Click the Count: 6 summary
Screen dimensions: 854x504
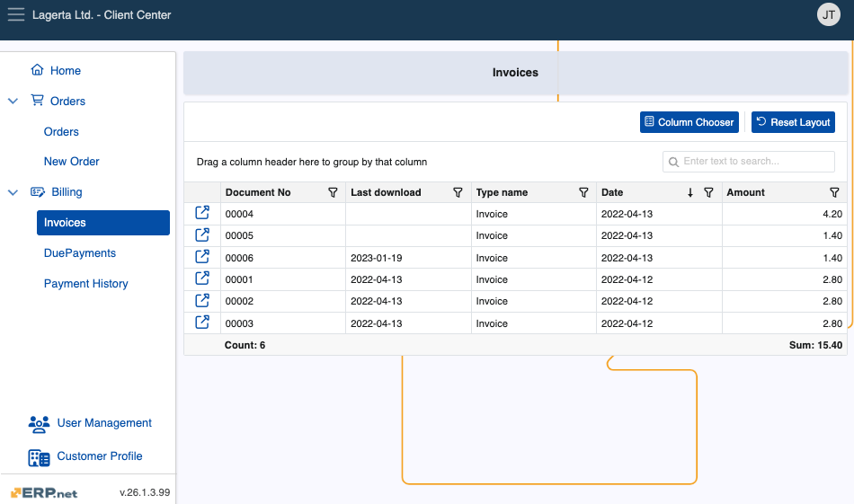tap(245, 345)
